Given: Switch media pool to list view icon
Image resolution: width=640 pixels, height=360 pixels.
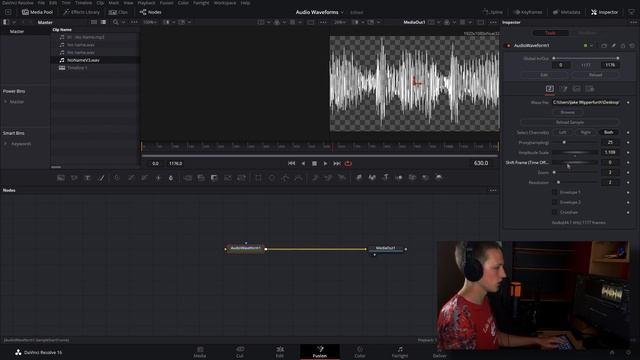Looking at the screenshot, I should [103, 22].
